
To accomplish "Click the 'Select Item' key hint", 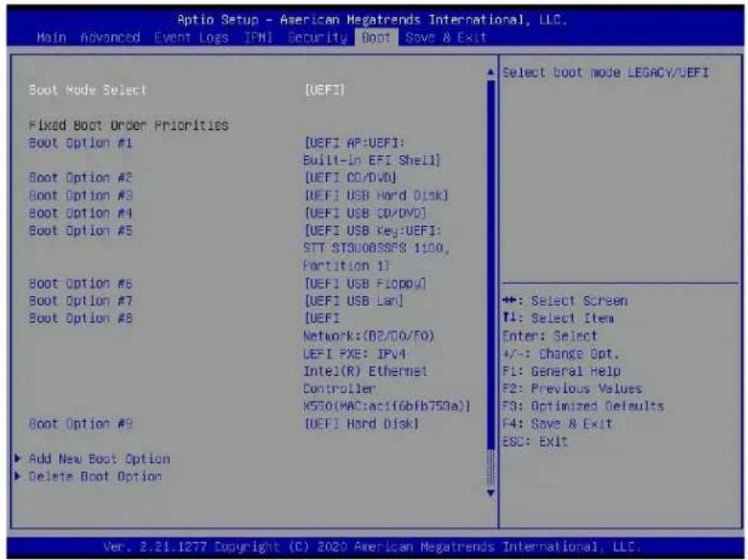I will [x=557, y=319].
